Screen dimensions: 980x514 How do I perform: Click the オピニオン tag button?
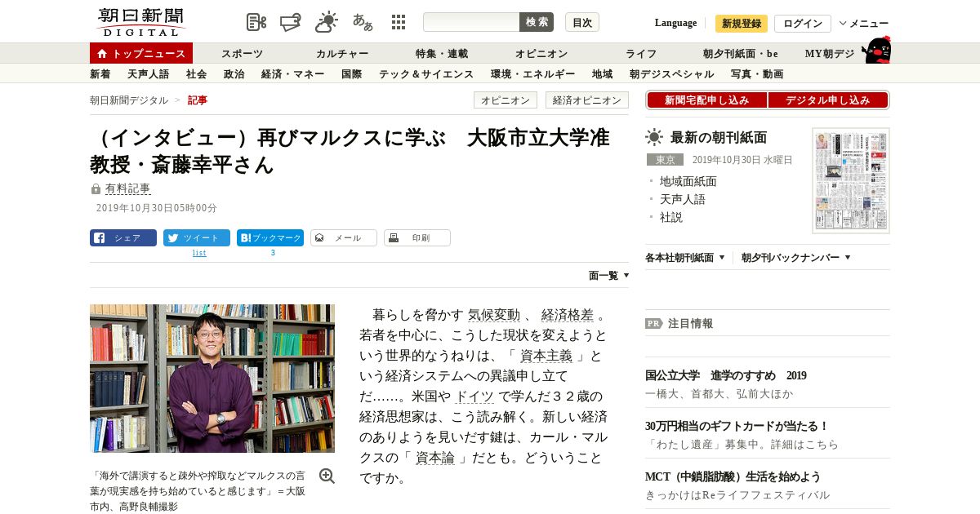(x=506, y=100)
